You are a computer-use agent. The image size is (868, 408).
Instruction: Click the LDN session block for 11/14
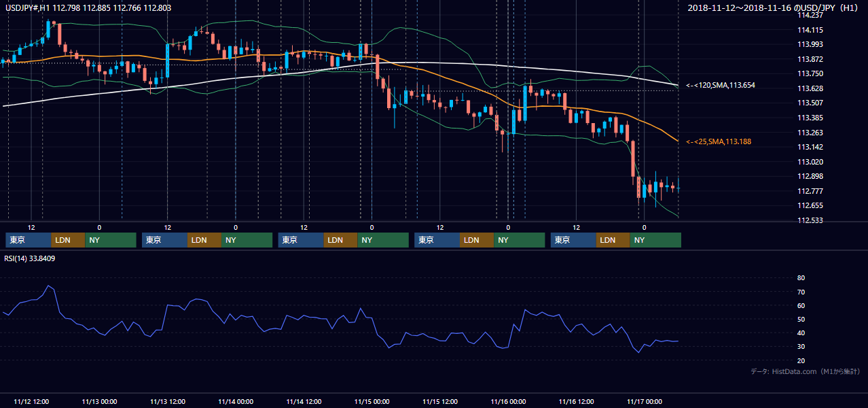click(341, 240)
